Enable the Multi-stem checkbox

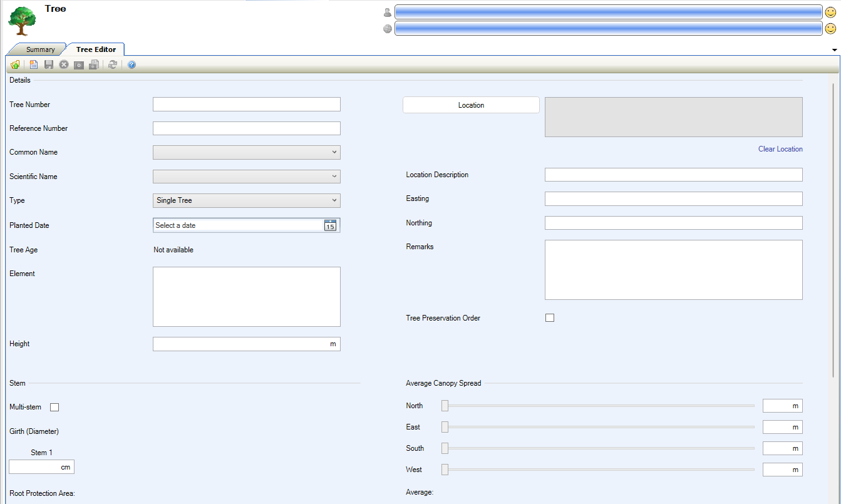tap(54, 408)
